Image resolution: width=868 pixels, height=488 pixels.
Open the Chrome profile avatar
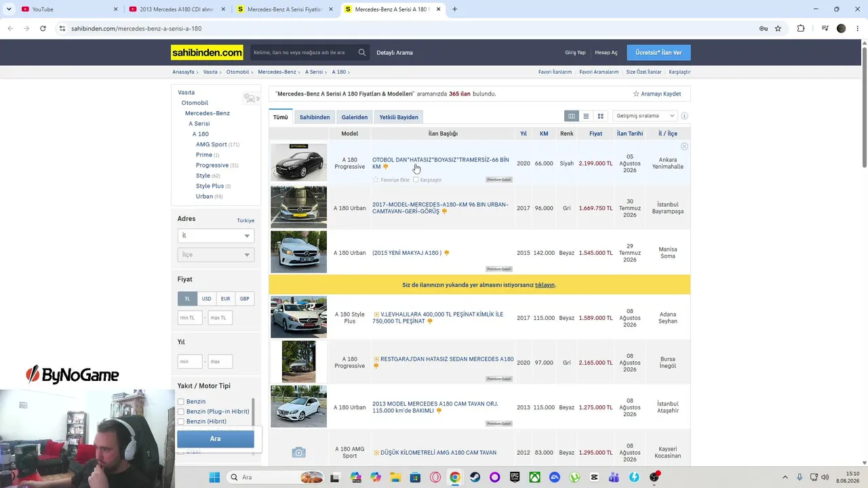(842, 28)
